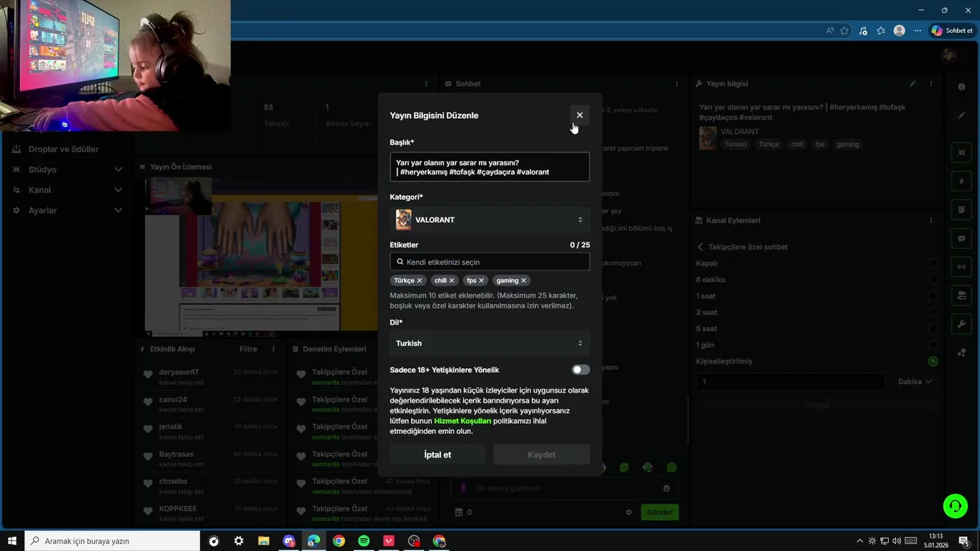Open the Turkish language dropdown
Viewport: 980px width, 551px height.
pyautogui.click(x=489, y=344)
